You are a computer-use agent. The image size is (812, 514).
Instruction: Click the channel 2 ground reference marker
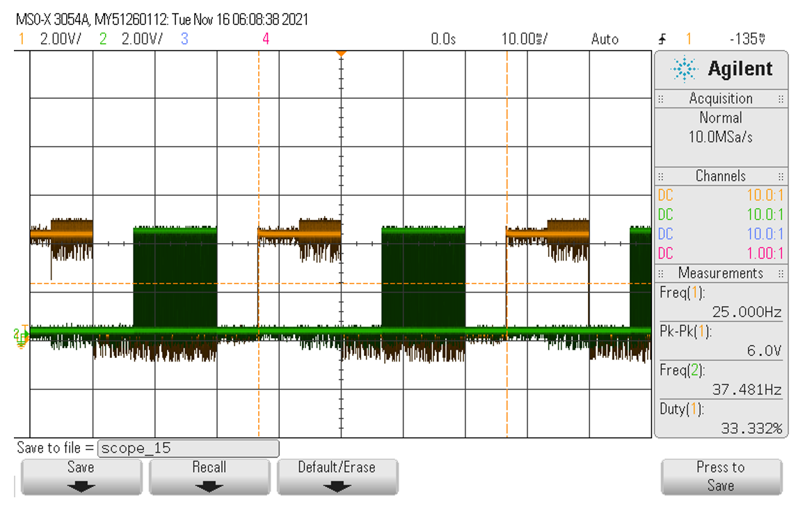point(20,336)
